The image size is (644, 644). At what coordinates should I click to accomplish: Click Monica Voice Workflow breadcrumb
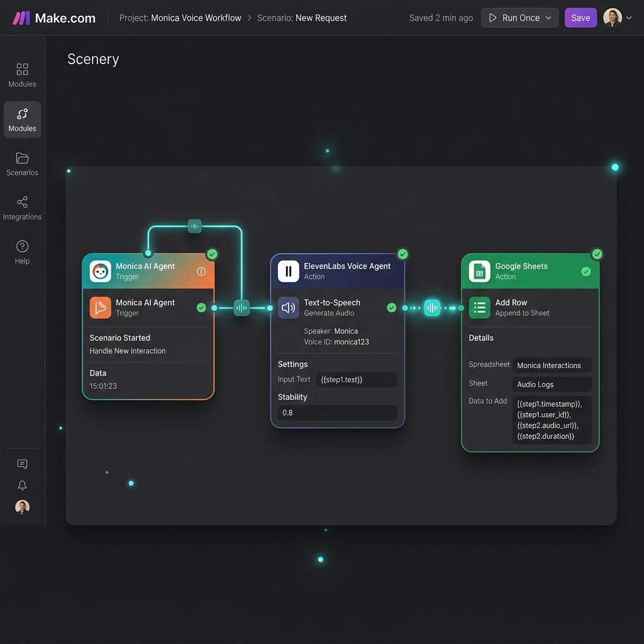point(196,18)
